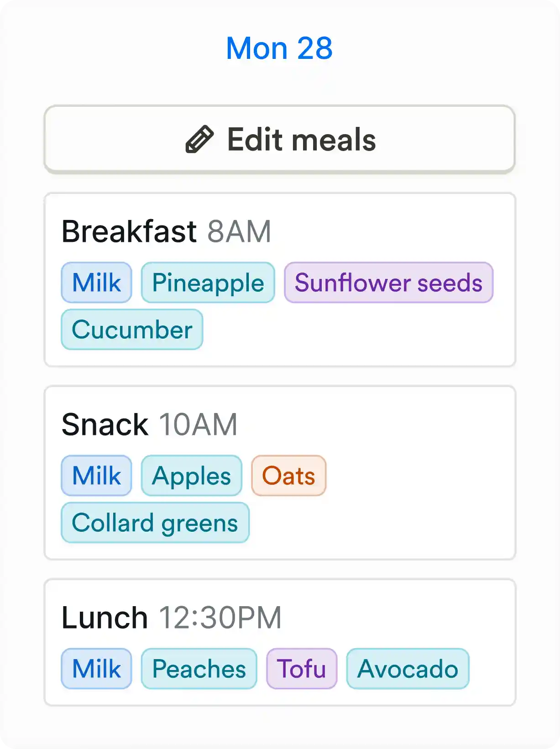Click the Milk tag under Snack
Screen dimensions: 560x749
97,476
